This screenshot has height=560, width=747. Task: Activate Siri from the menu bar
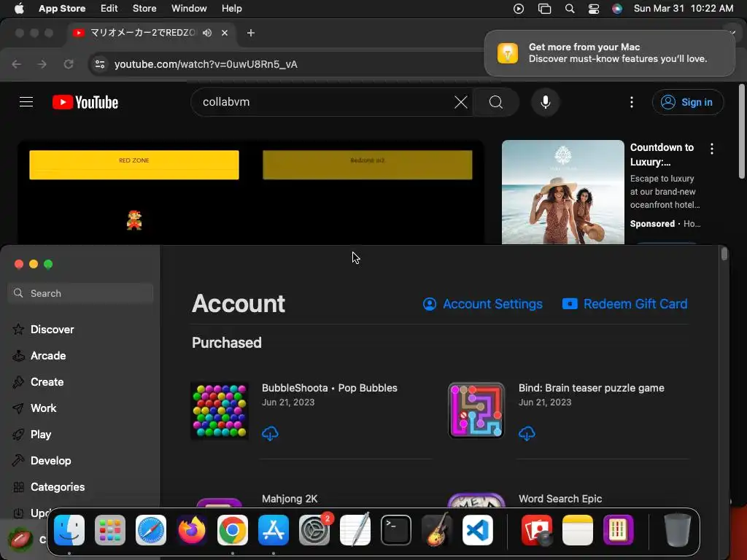(x=617, y=9)
